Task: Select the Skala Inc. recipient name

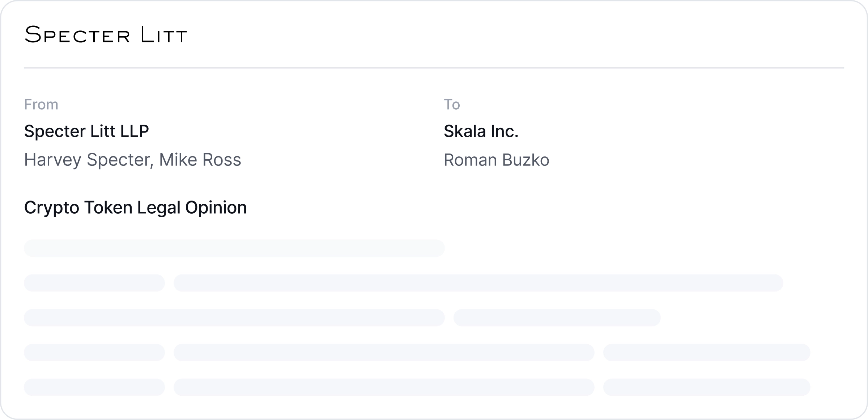Action: pos(481,131)
